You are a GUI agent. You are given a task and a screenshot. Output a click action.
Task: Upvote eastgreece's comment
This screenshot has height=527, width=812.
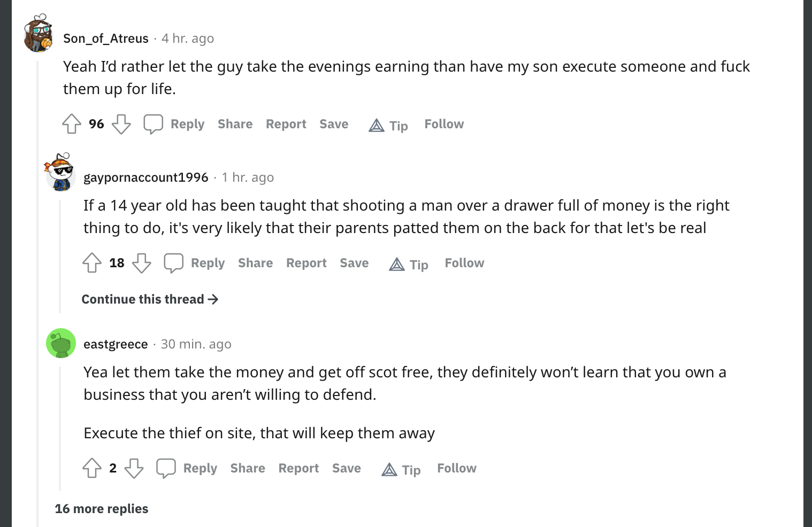[x=92, y=468]
